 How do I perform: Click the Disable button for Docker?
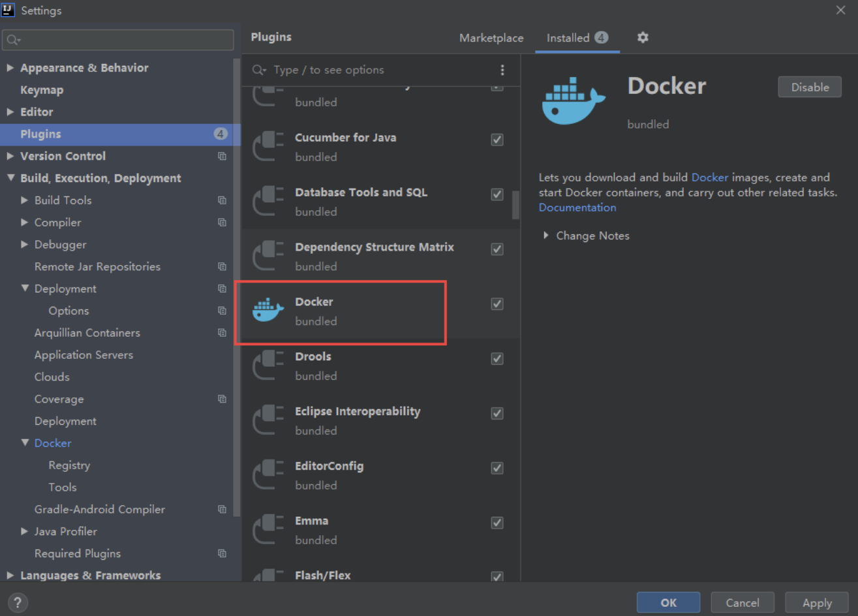tap(810, 87)
